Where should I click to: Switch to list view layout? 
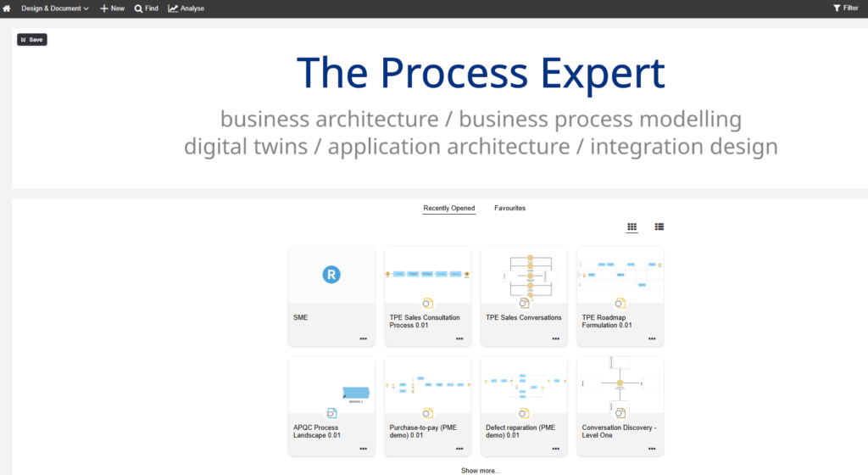pos(659,227)
